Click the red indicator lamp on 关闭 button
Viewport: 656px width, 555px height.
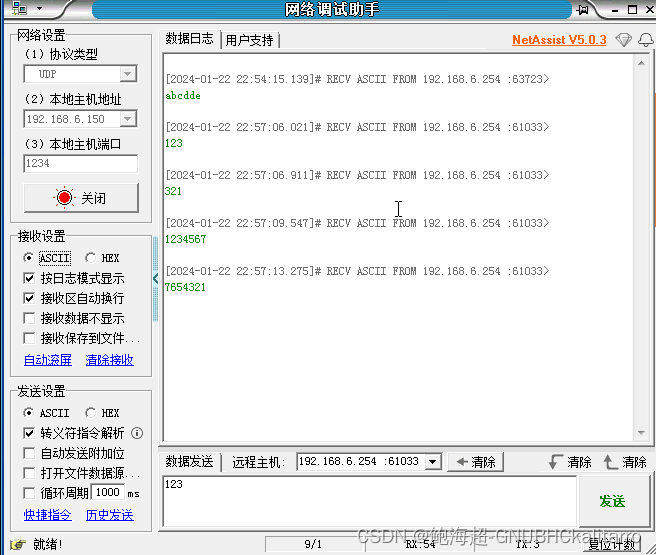(64, 197)
